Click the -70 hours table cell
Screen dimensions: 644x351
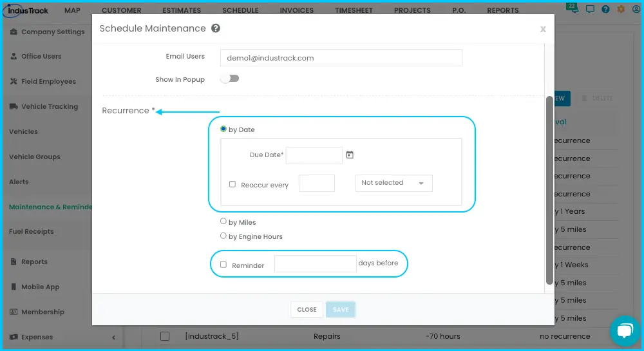click(443, 336)
